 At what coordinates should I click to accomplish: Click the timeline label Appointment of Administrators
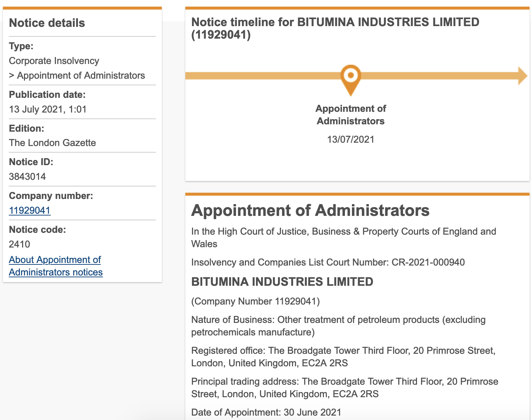pos(350,115)
